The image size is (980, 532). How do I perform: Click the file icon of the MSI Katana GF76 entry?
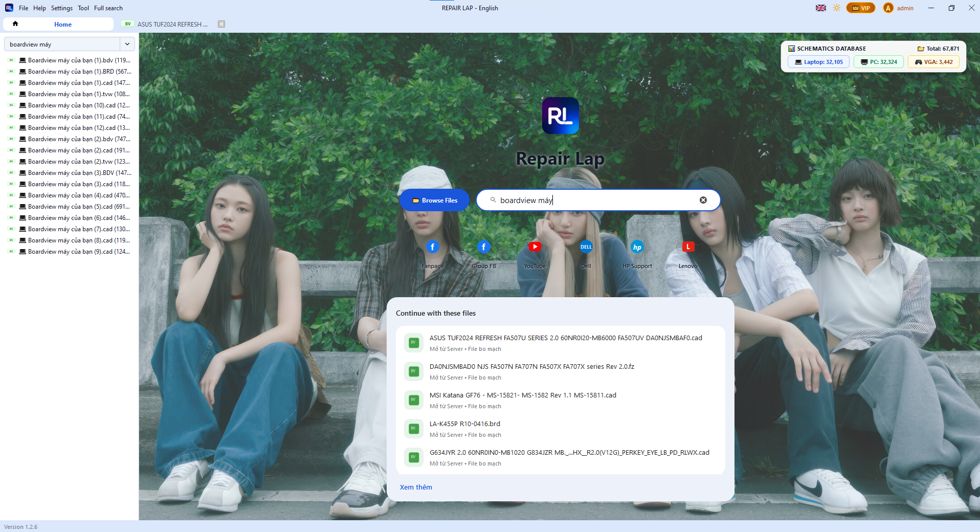coord(413,400)
